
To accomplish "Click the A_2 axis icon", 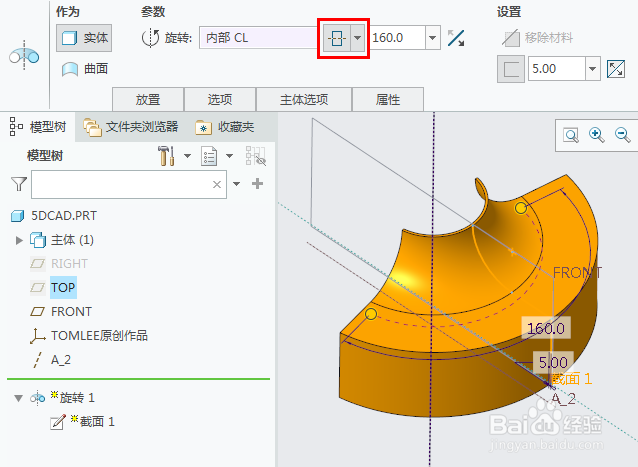I will tap(37, 360).
